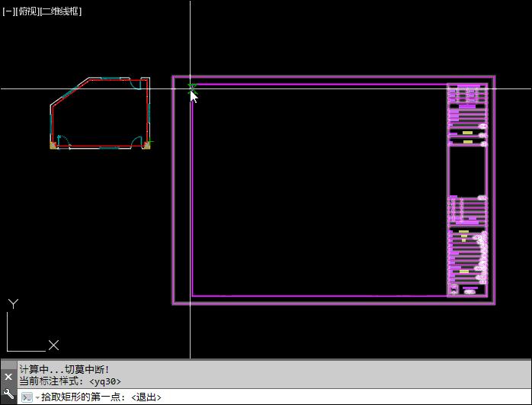The height and width of the screenshot is (405, 532).
Task: Select the 当前标注样式: <yq30> history line
Action: point(70,381)
